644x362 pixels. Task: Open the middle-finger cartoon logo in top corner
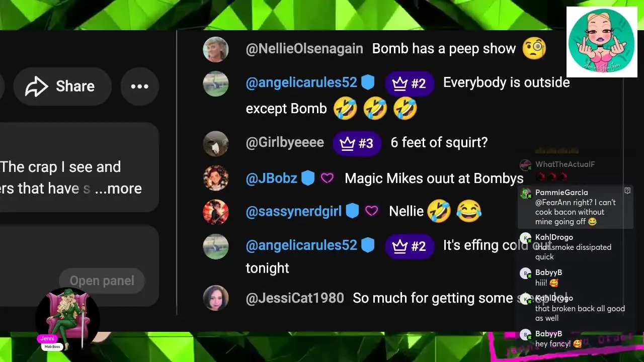(602, 42)
